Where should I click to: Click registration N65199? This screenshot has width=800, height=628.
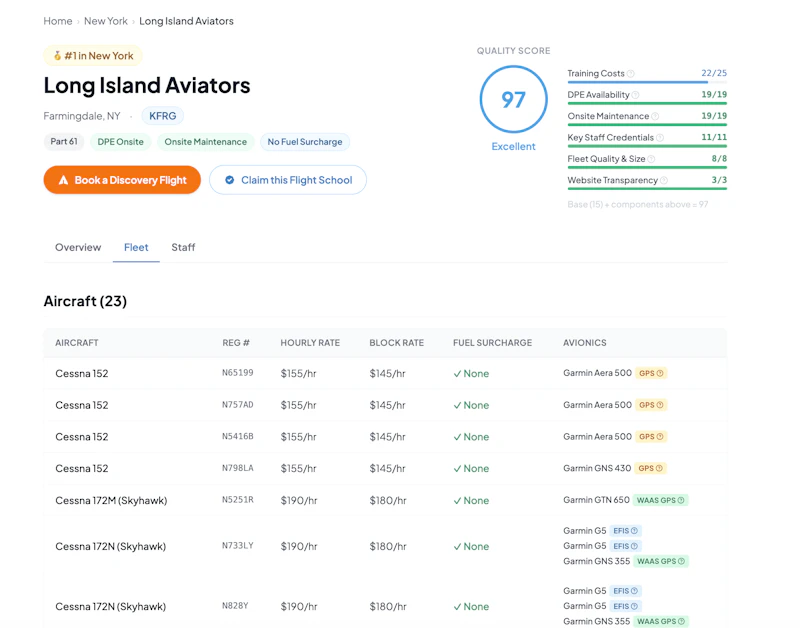click(238, 373)
